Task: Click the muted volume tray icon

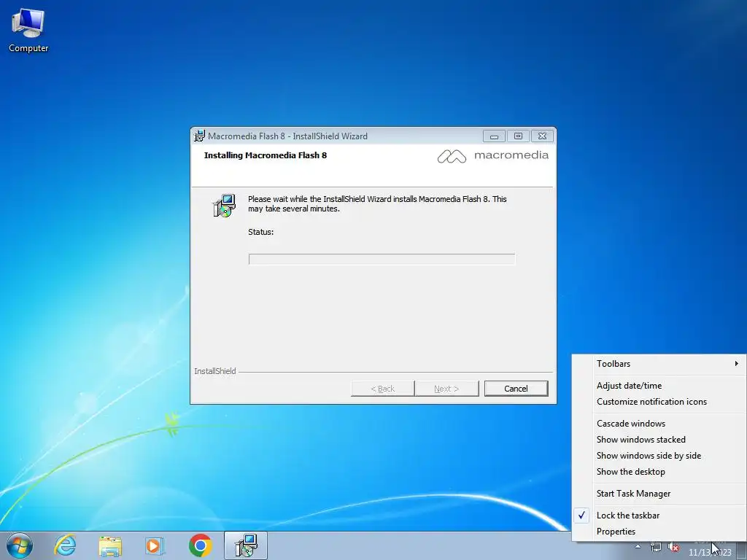Action: [x=673, y=547]
